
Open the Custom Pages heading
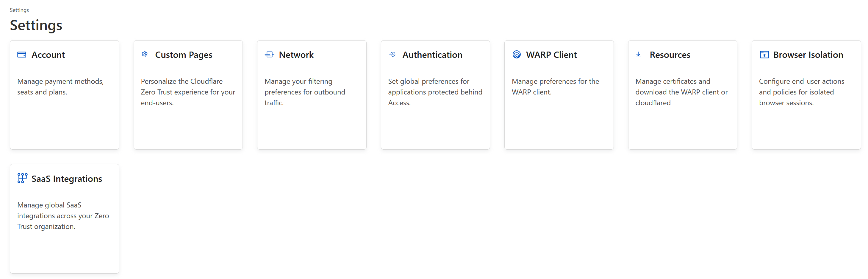pyautogui.click(x=184, y=55)
